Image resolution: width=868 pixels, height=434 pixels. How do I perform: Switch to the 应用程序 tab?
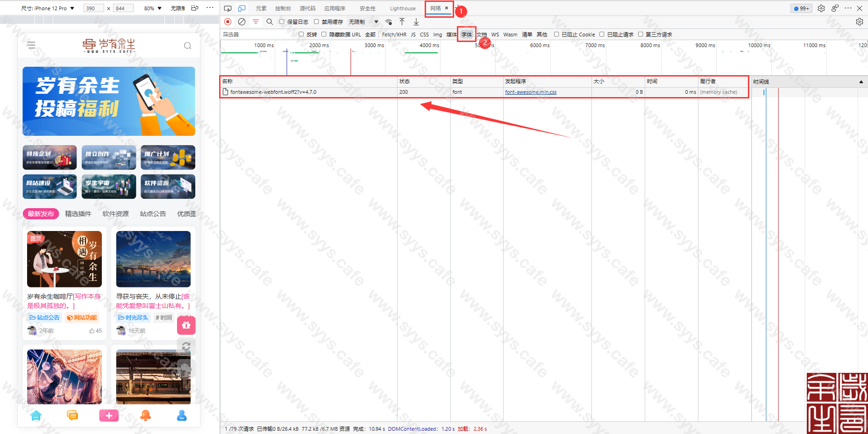coord(335,8)
